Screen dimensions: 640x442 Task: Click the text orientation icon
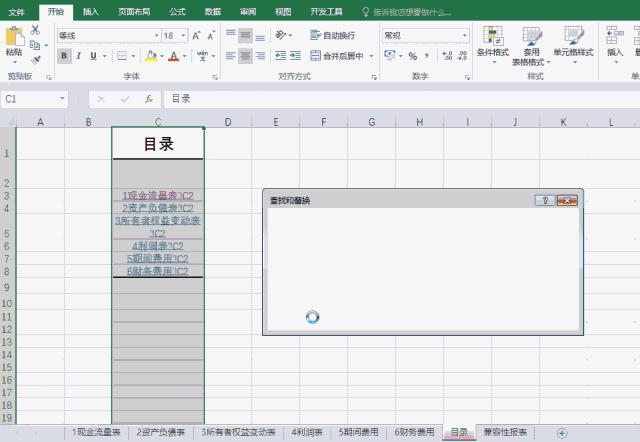[280, 35]
